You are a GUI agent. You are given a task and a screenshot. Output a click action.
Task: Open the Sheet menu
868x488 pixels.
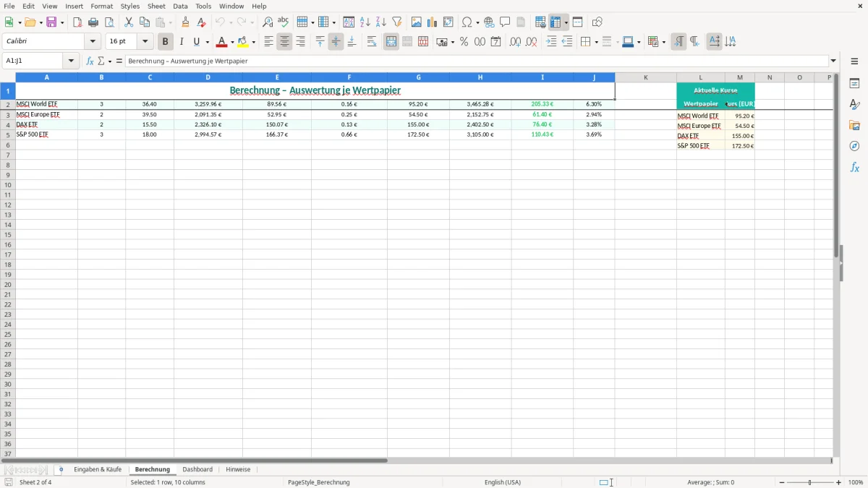(x=156, y=6)
